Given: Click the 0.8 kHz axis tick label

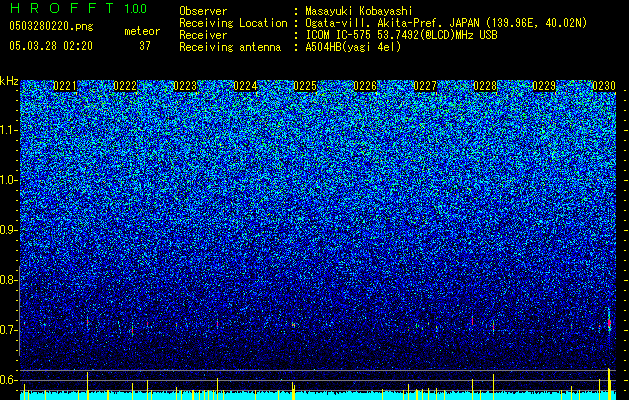Looking at the screenshot, I should [x=8, y=280].
